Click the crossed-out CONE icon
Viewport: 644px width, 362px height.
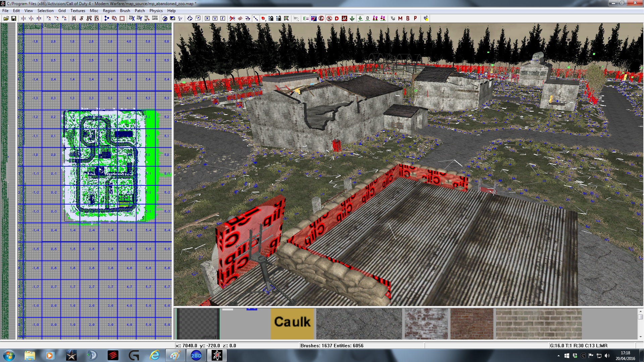click(x=232, y=18)
